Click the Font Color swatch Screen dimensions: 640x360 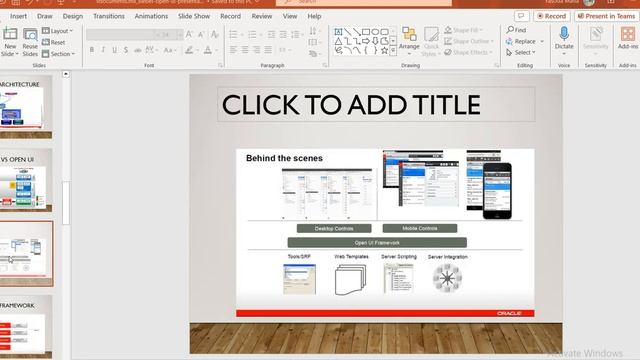(x=208, y=50)
